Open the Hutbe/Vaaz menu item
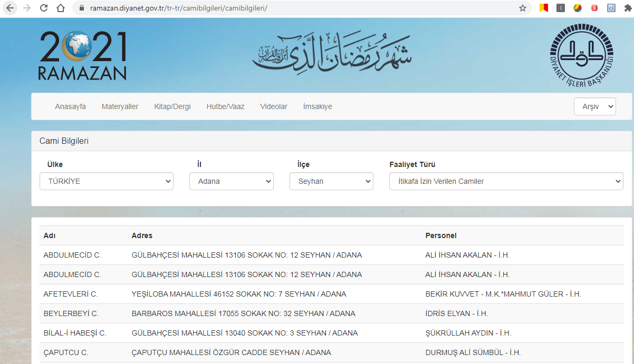634x364 pixels. (225, 106)
